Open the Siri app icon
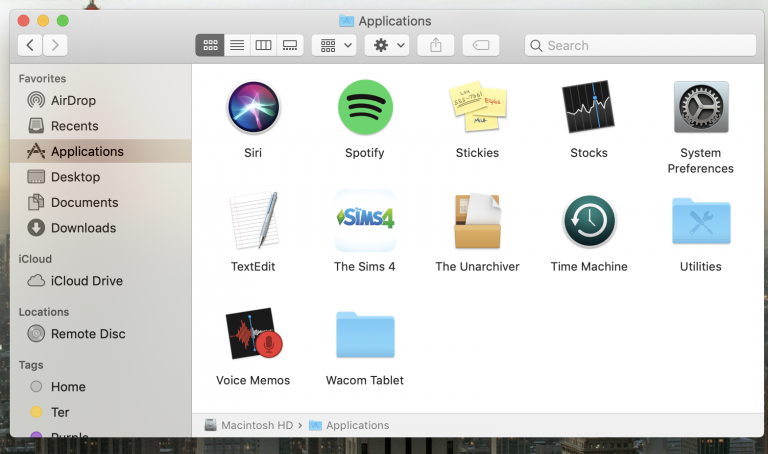 click(x=253, y=107)
